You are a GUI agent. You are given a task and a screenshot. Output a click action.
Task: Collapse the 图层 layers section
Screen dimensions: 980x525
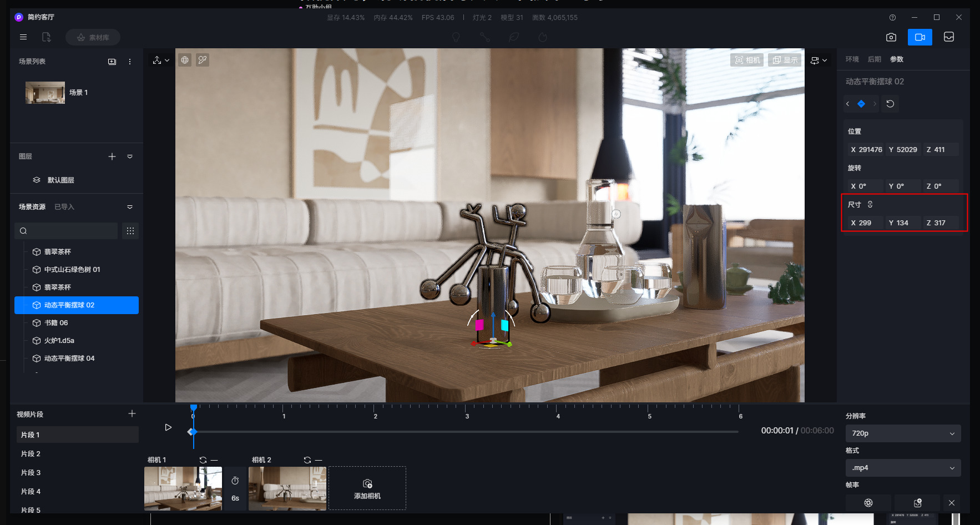130,157
